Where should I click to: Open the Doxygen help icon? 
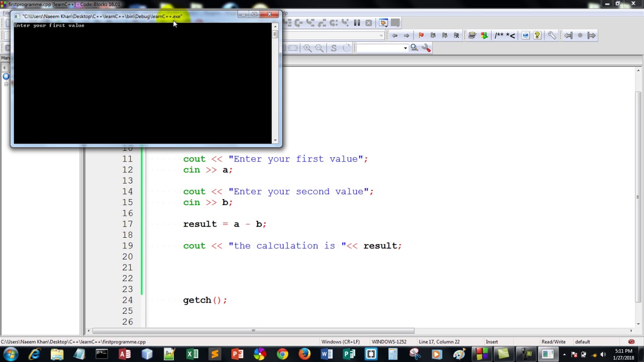(537, 35)
